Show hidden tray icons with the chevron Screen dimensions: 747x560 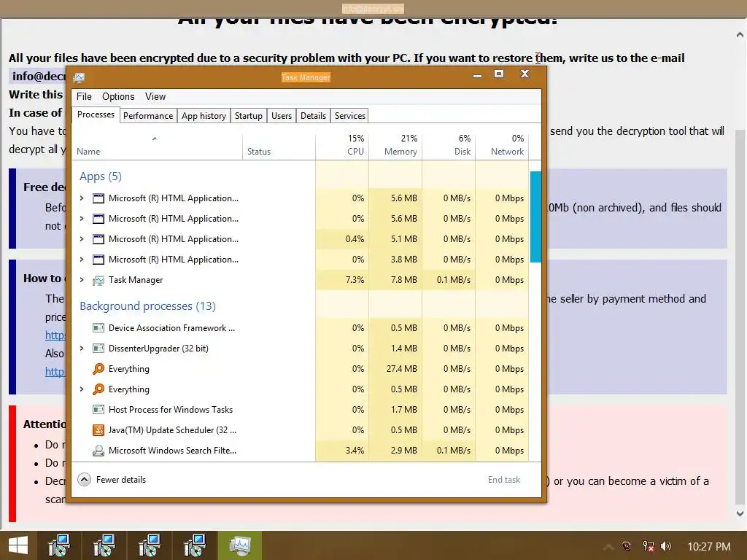click(x=608, y=547)
